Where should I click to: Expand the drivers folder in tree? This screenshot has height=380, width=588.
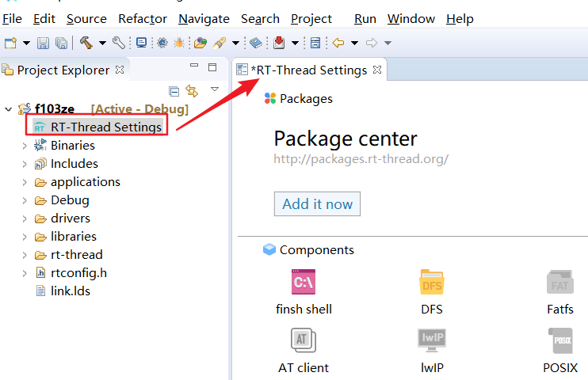tap(25, 218)
